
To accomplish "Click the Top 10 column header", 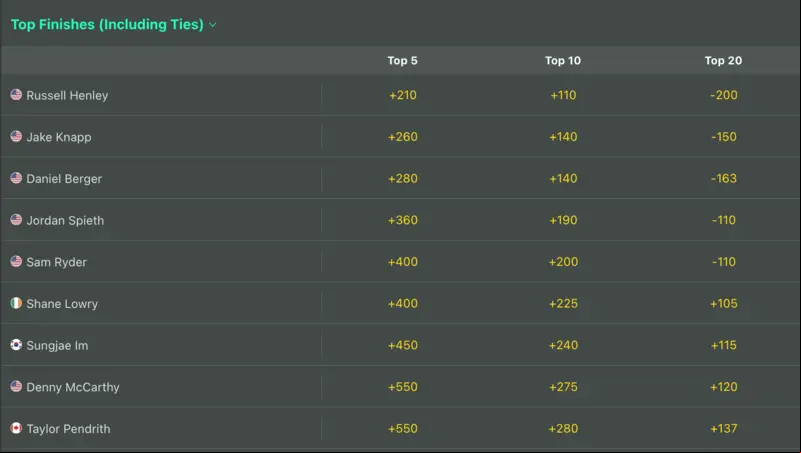I will [563, 60].
